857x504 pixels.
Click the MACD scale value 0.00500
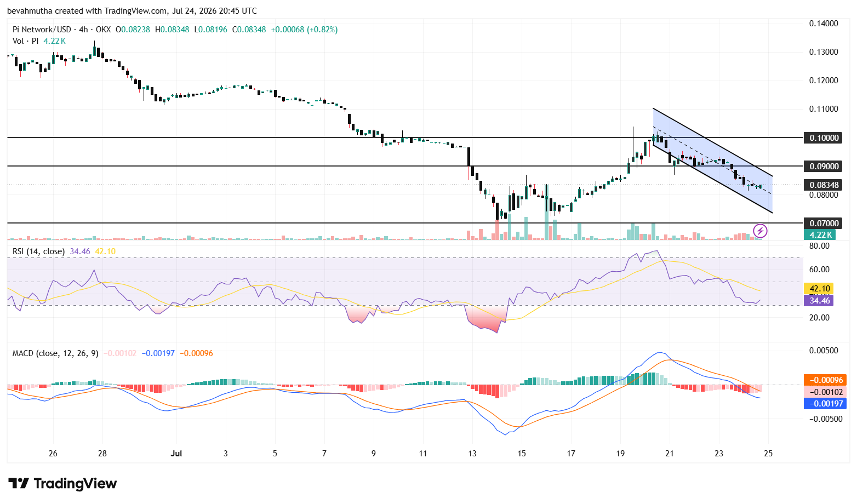click(x=824, y=350)
